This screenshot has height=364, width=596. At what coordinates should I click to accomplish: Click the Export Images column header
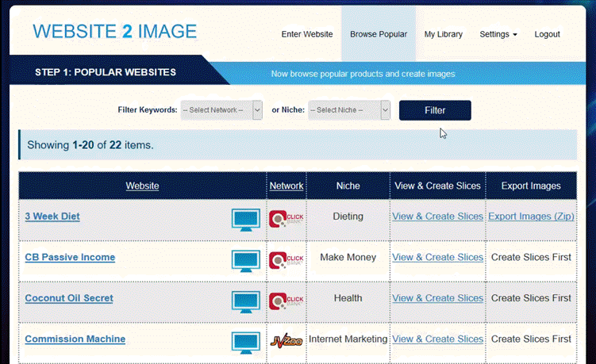531,186
